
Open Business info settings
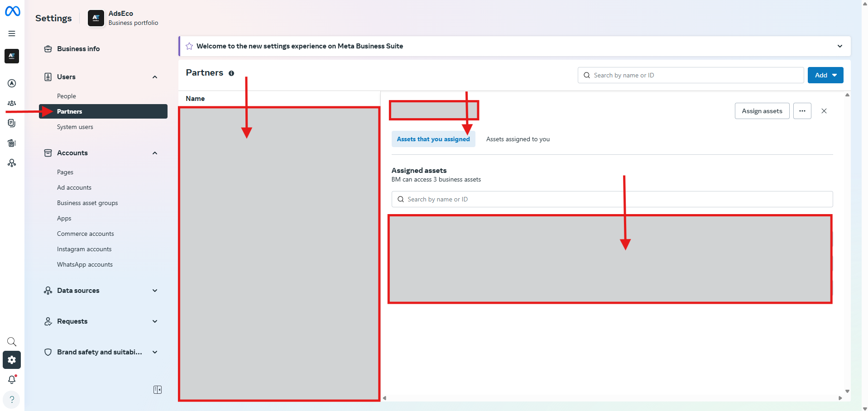(x=78, y=49)
